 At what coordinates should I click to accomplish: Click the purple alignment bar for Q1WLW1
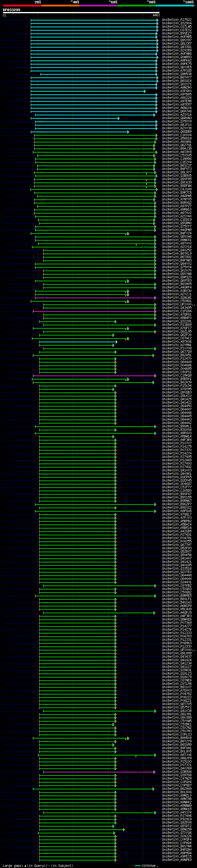tap(96, 298)
